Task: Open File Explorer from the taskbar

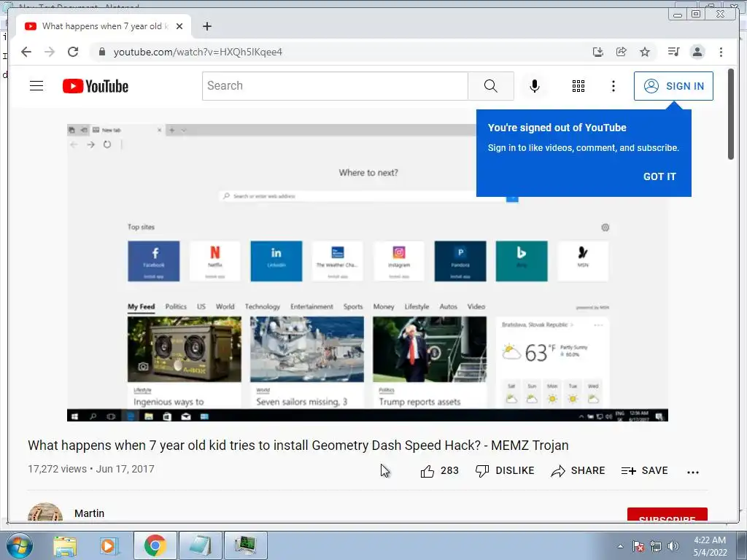Action: (x=65, y=545)
